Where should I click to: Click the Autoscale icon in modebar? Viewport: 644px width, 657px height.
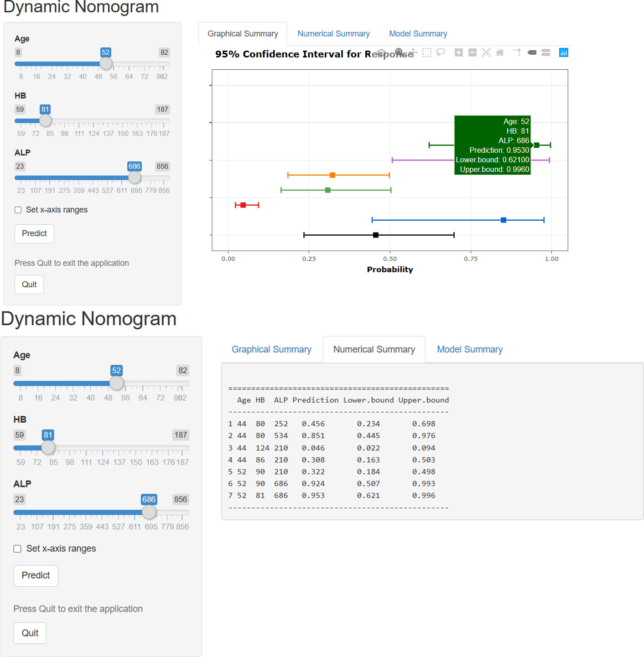click(x=486, y=52)
